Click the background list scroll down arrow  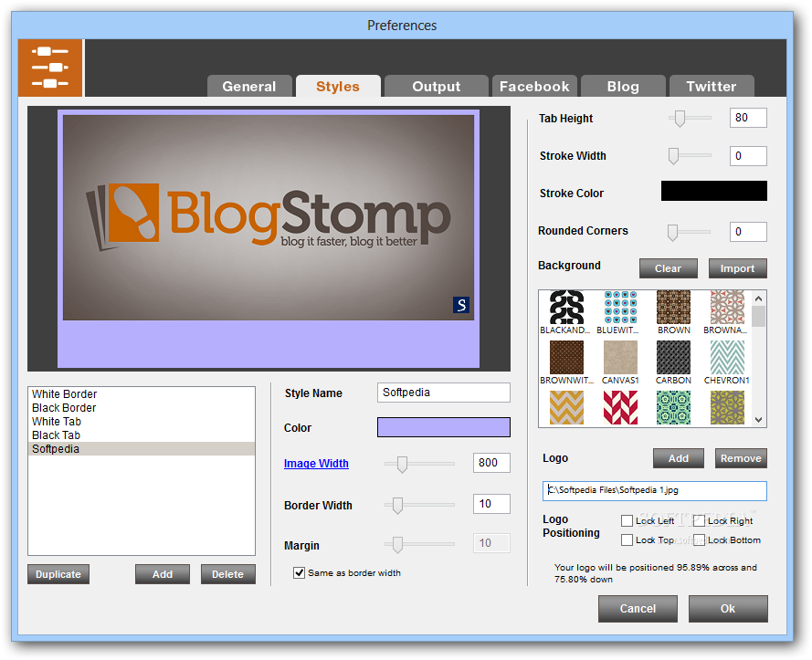point(759,419)
